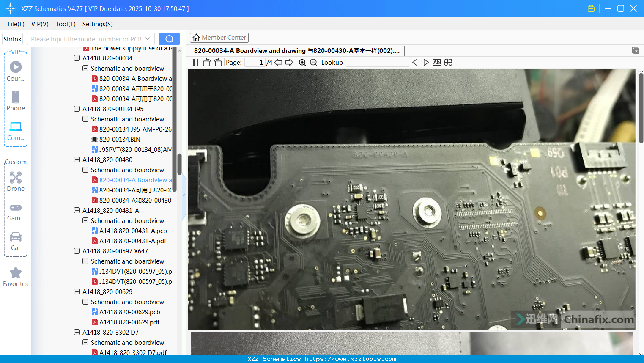Open the Settings(S) menu
This screenshot has height=363, width=644.
point(98,24)
